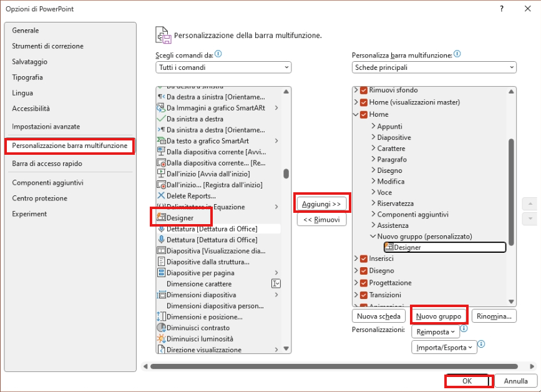Toggle the Home tab checkbox

point(364,115)
